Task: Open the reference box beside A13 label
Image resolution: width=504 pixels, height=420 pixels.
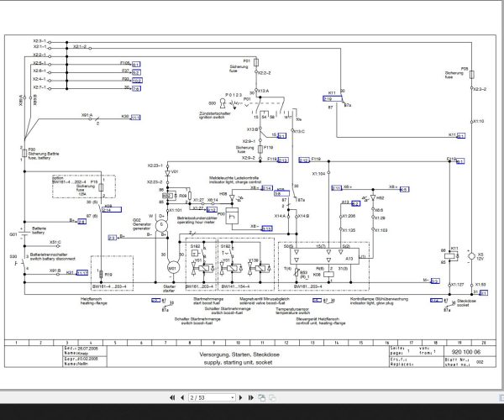Action: pos(356,203)
